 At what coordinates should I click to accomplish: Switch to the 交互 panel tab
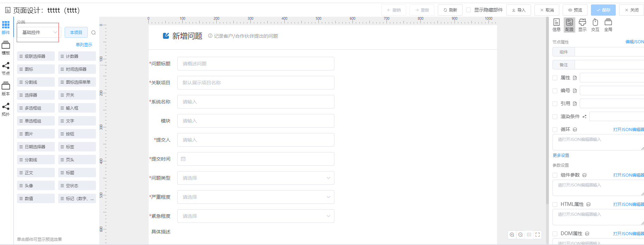pos(595,25)
